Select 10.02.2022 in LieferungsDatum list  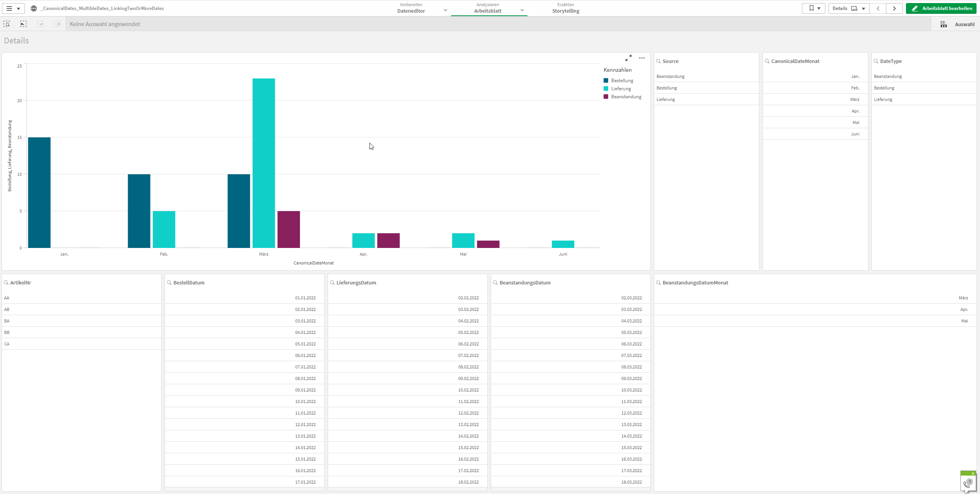click(x=408, y=390)
